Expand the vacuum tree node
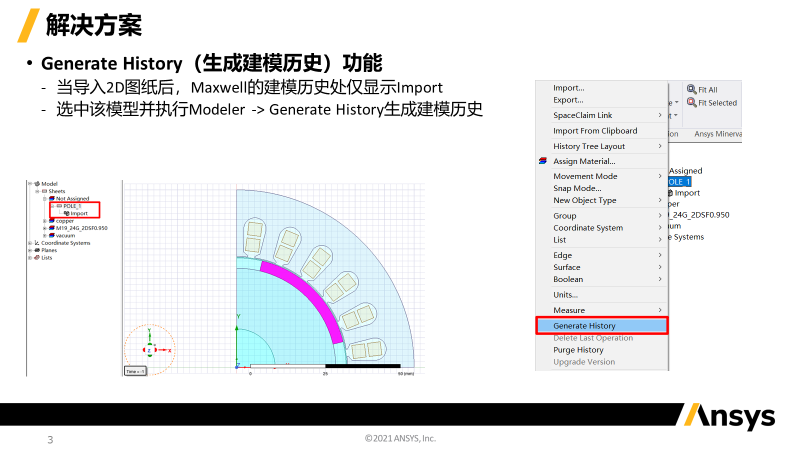Viewport: 800px width, 450px height. tap(45, 236)
